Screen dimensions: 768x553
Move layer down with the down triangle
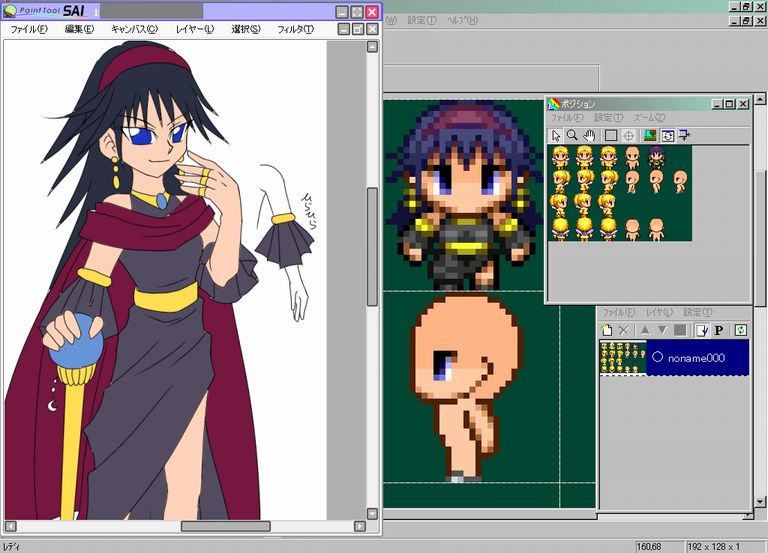[662, 331]
